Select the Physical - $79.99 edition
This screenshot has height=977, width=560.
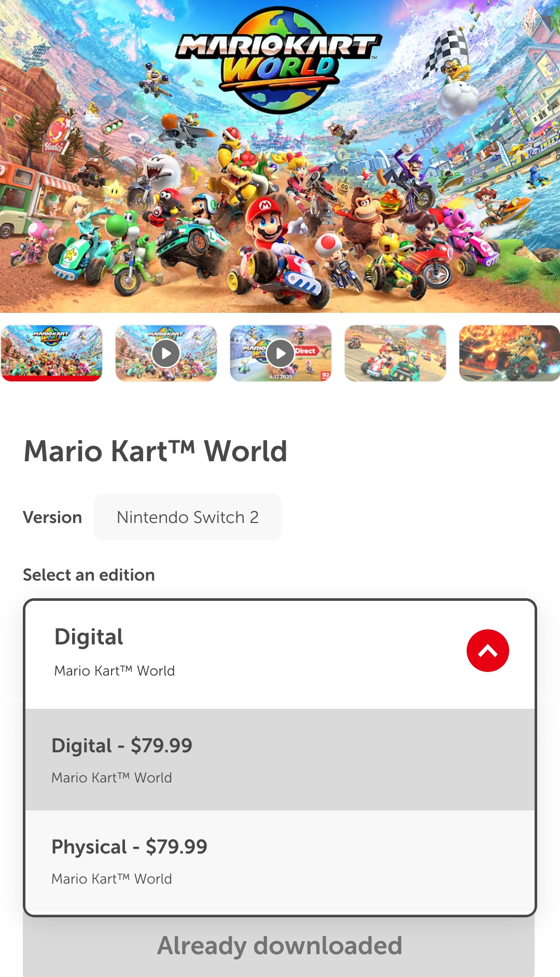pyautogui.click(x=280, y=861)
